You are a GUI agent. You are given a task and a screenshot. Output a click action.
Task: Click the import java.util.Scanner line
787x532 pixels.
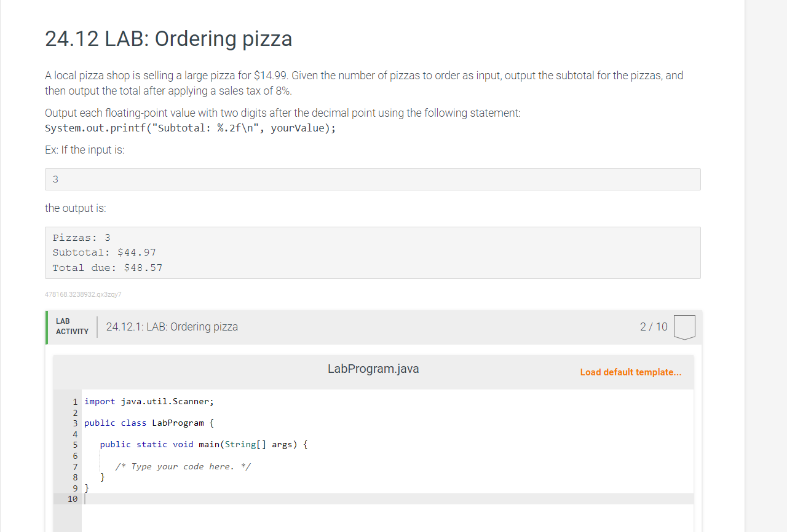(149, 402)
